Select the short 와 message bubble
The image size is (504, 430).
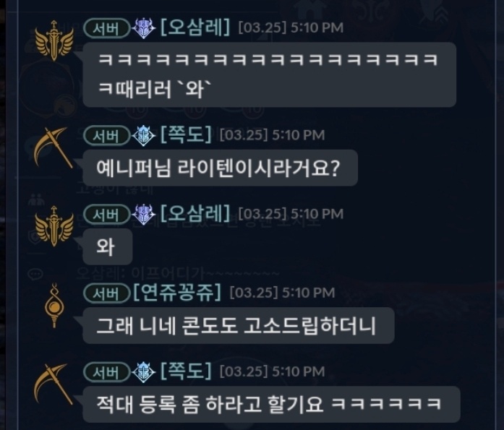(x=108, y=246)
